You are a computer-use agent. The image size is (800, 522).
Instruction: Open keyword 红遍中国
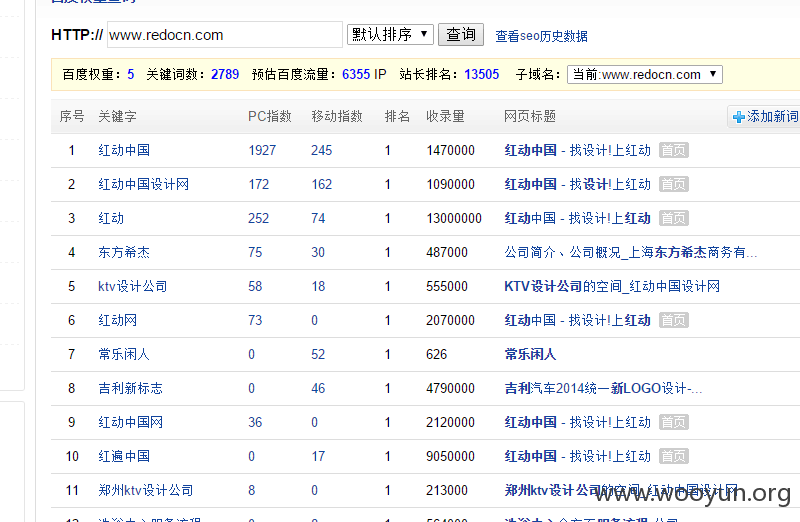[x=124, y=456]
